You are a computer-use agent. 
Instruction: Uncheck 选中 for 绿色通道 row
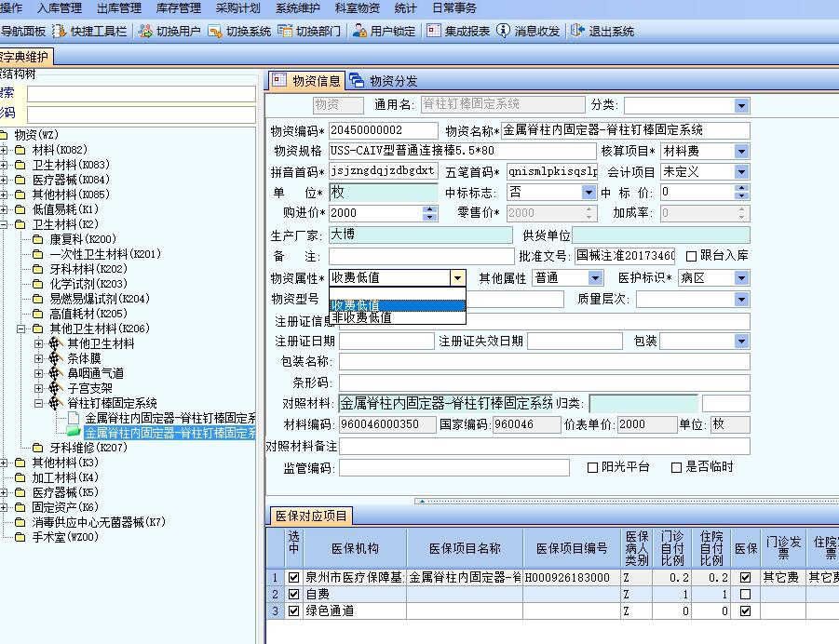tap(293, 610)
